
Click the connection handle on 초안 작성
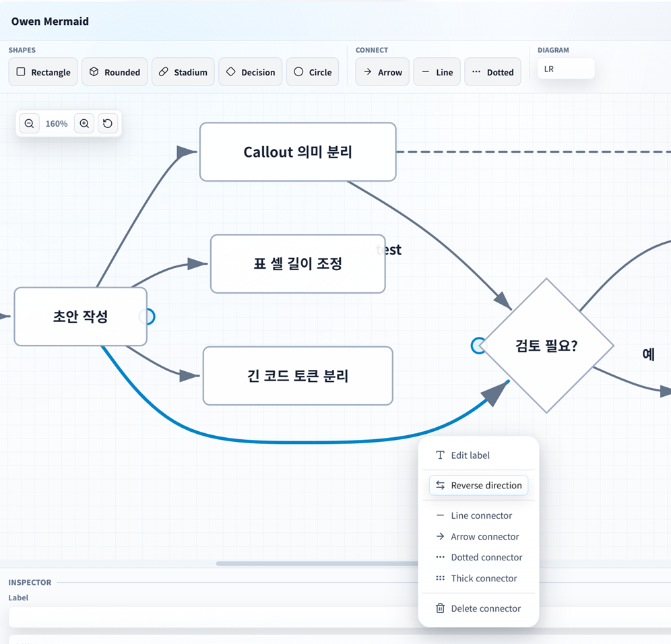(x=148, y=317)
